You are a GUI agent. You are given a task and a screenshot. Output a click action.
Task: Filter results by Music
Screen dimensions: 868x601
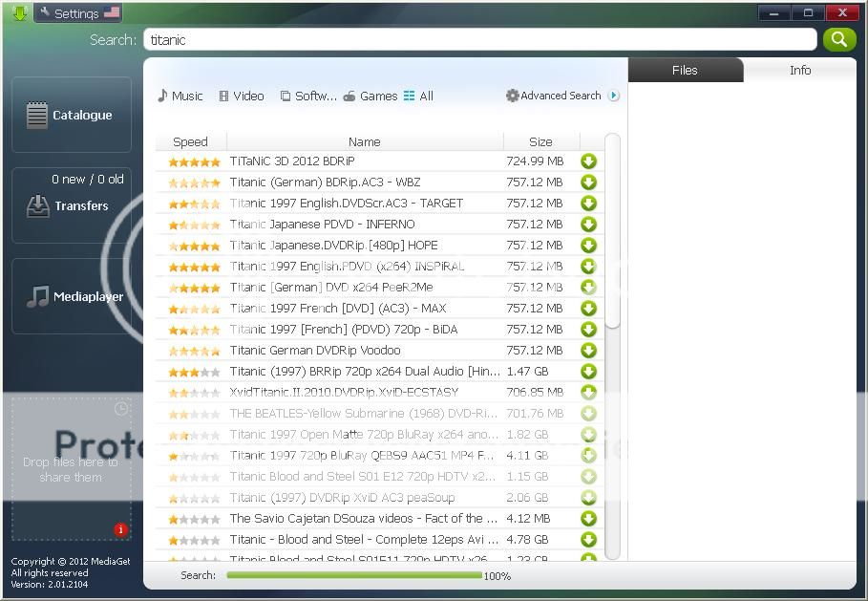tap(180, 96)
